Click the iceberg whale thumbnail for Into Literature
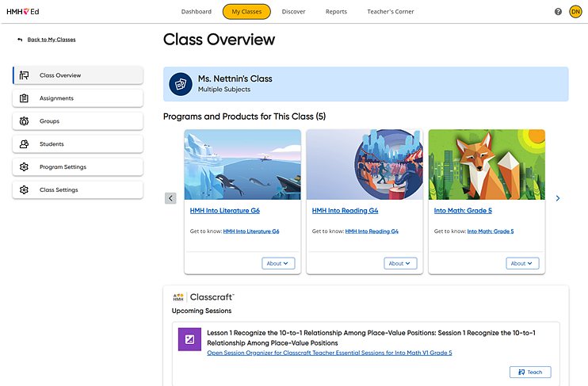 click(242, 165)
